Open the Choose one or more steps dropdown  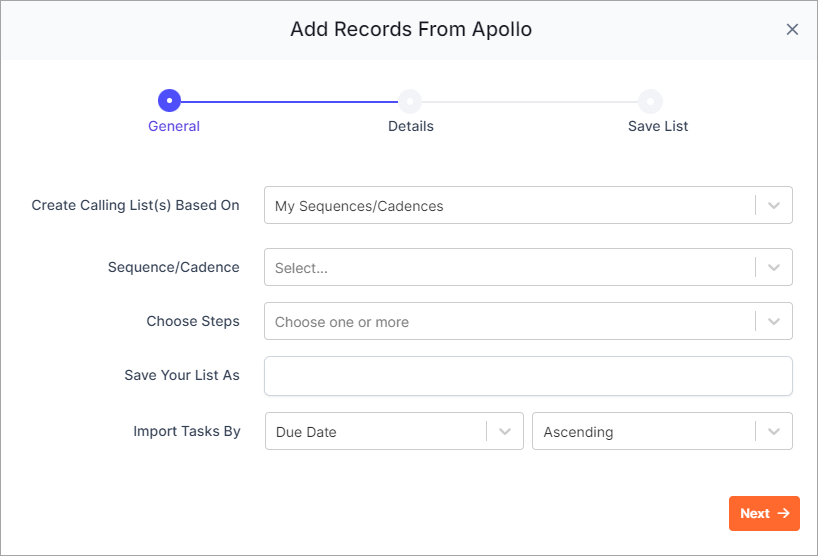(528, 321)
